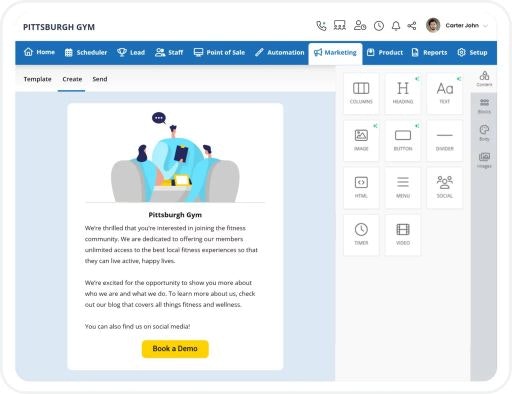Image resolution: width=512 pixels, height=394 pixels.
Task: Select the gym illustration image in email
Action: pos(175,157)
